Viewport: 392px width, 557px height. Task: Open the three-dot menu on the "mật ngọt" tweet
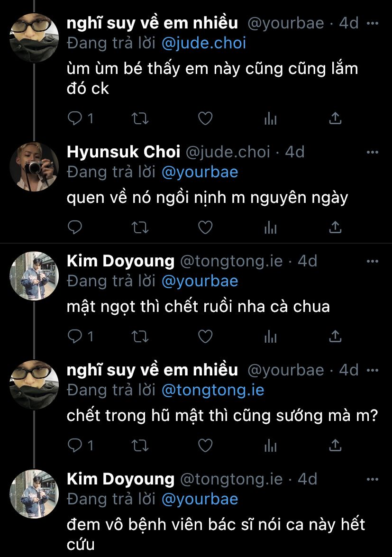pyautogui.click(x=373, y=261)
